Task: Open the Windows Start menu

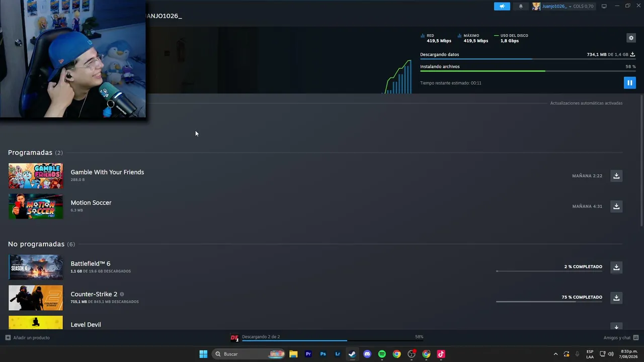Action: (203, 354)
